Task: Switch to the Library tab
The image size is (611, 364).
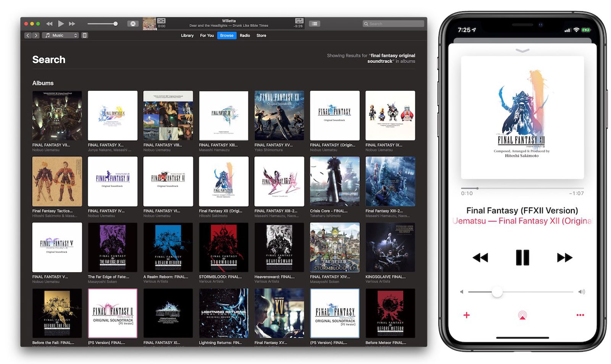Action: click(x=187, y=36)
